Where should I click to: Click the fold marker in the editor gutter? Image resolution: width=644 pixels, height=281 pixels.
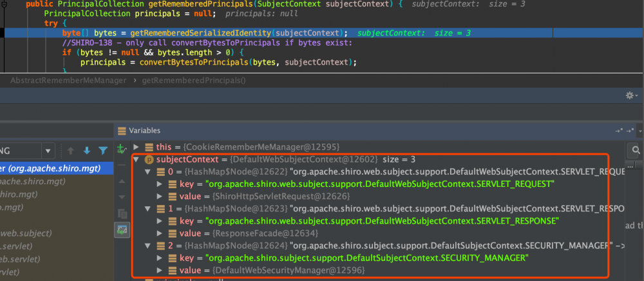(4, 4)
